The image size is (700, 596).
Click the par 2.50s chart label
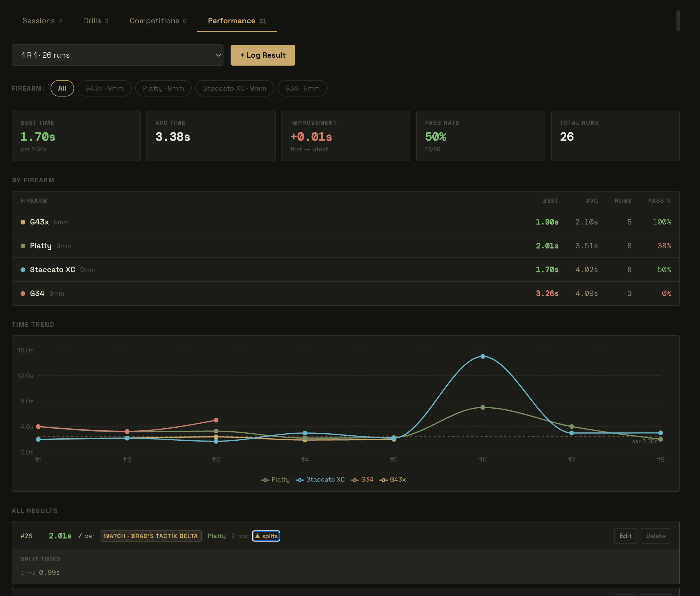[644, 441]
